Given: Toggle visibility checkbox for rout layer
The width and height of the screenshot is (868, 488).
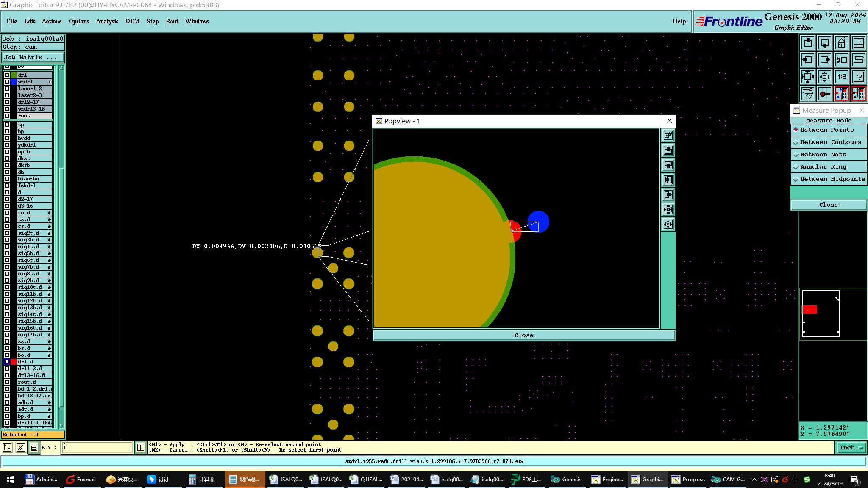Looking at the screenshot, I should click(7, 116).
